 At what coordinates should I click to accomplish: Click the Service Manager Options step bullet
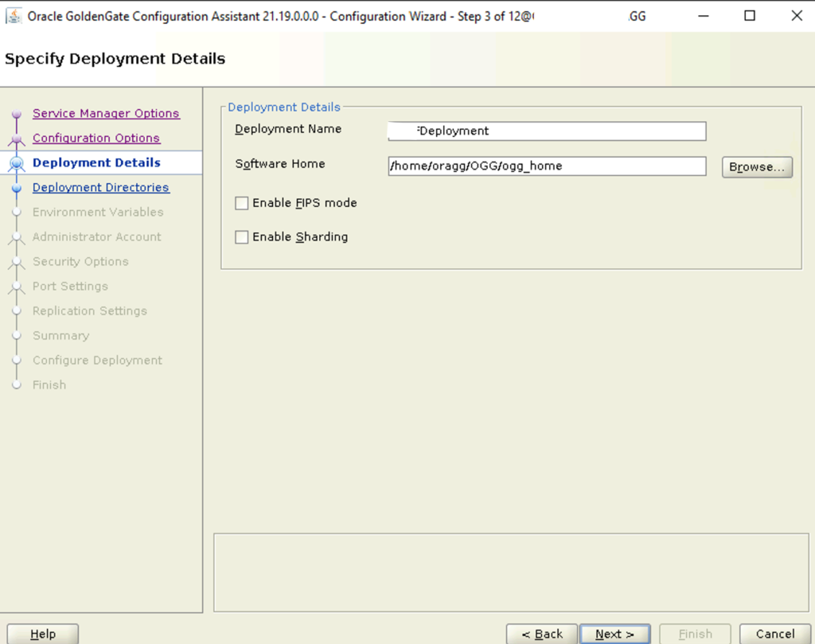point(17,113)
